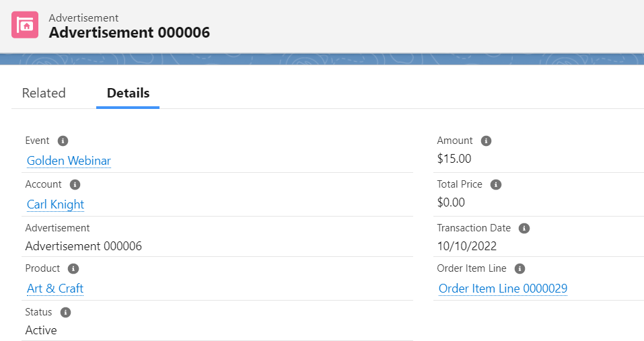Click the Transaction Date info icon
644x341 pixels.
coord(524,228)
